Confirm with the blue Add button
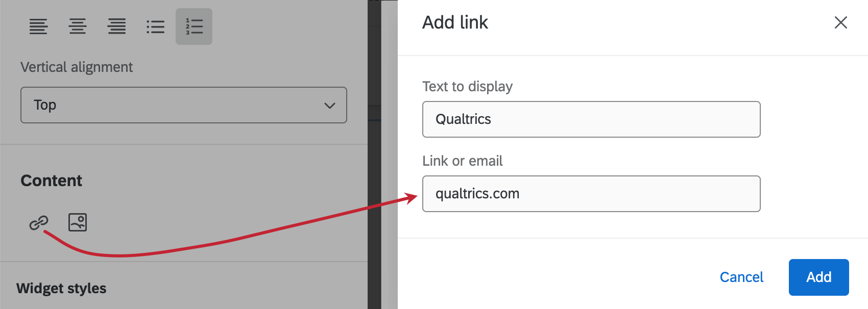This screenshot has width=868, height=309. point(818,277)
